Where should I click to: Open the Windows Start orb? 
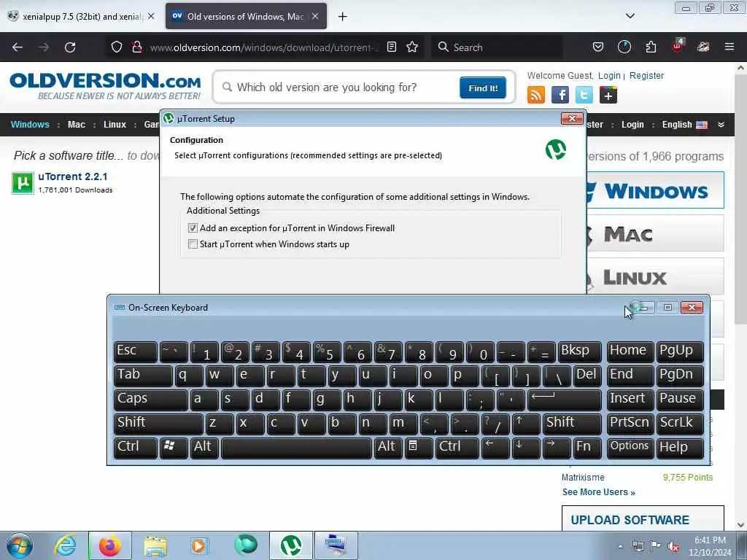pos(20,545)
